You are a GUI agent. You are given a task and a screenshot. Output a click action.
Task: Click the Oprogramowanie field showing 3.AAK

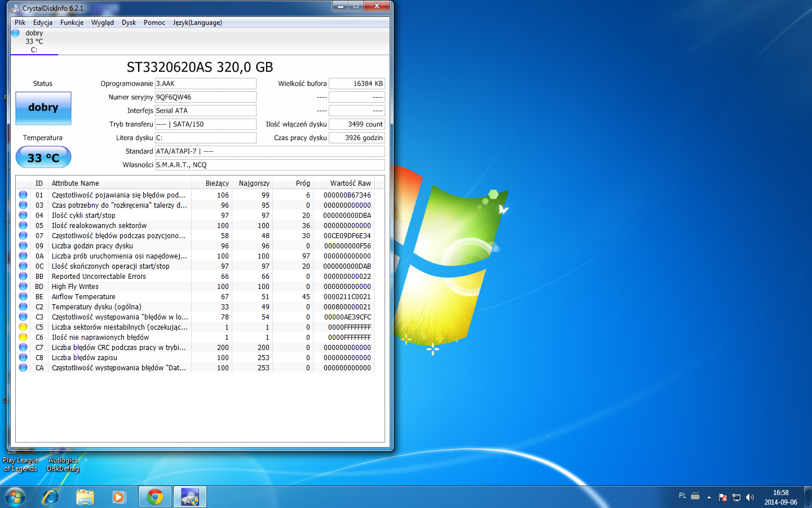[x=206, y=84]
